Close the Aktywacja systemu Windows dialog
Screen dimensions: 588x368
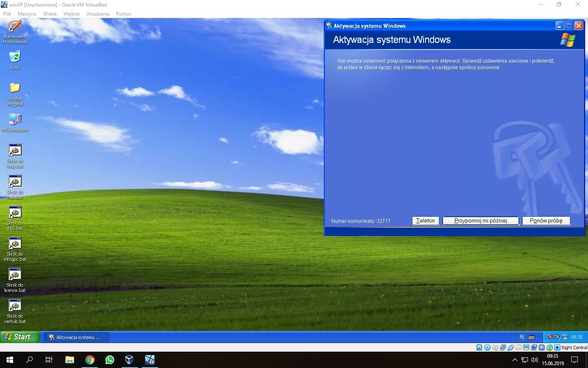[x=579, y=26]
